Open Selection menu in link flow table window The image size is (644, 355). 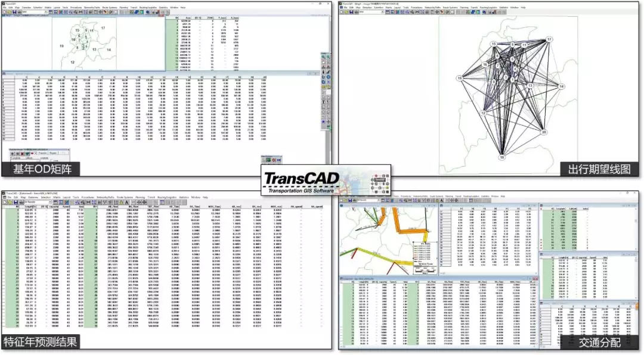tap(45, 197)
